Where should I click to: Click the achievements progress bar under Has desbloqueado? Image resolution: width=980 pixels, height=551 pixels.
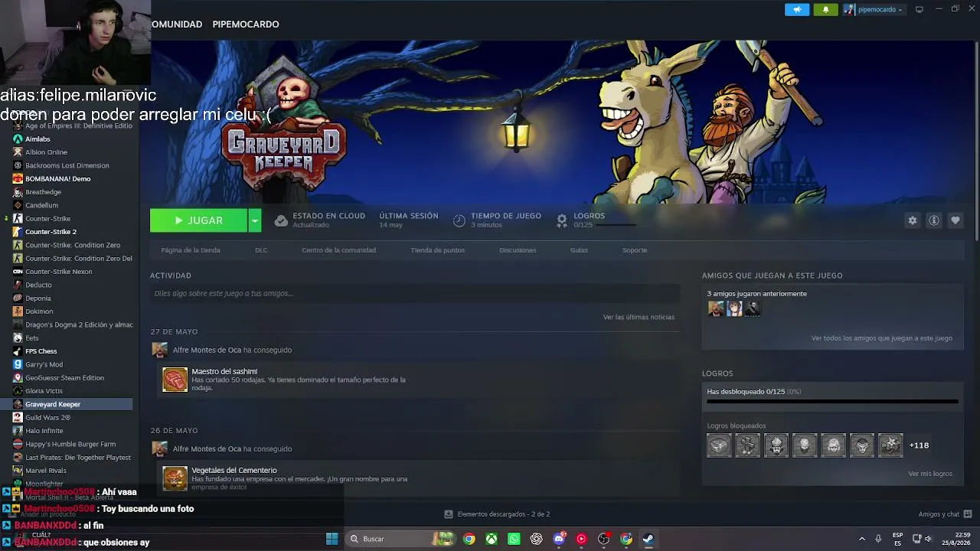pyautogui.click(x=832, y=401)
